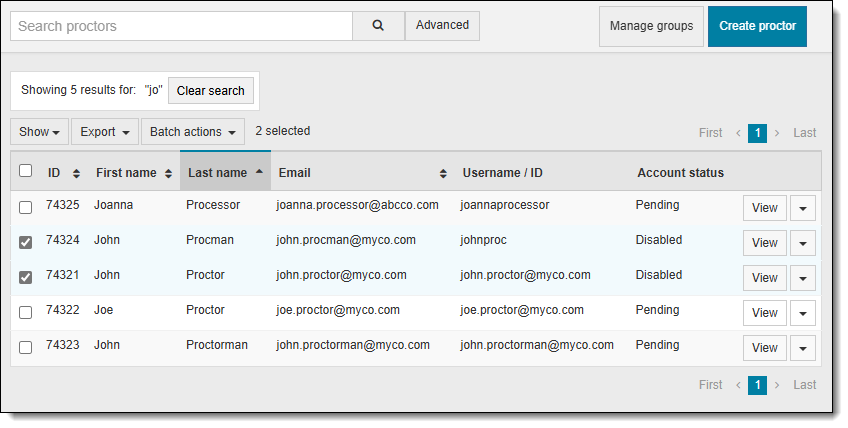Open action arrow menu for Joe Proctor

[803, 313]
